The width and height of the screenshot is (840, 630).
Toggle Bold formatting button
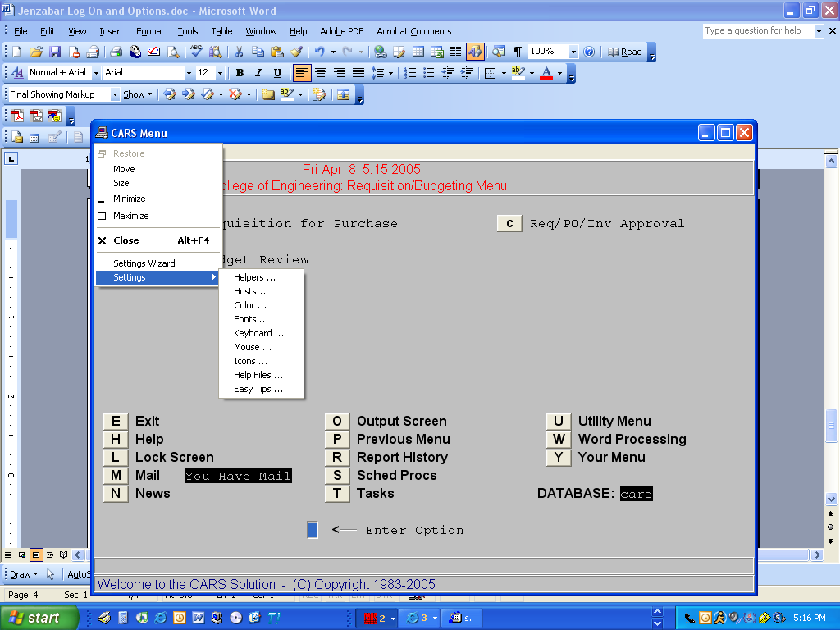[x=240, y=73]
